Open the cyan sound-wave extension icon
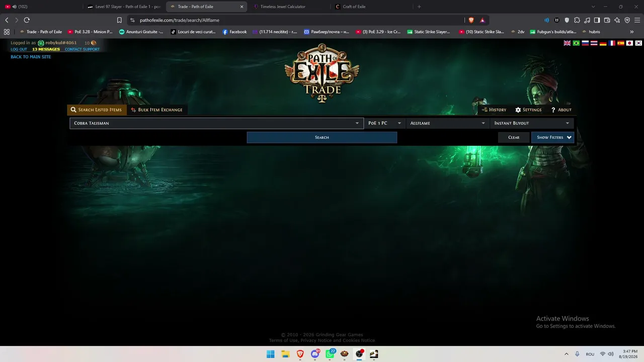Image resolution: width=644 pixels, height=362 pixels. [547, 20]
